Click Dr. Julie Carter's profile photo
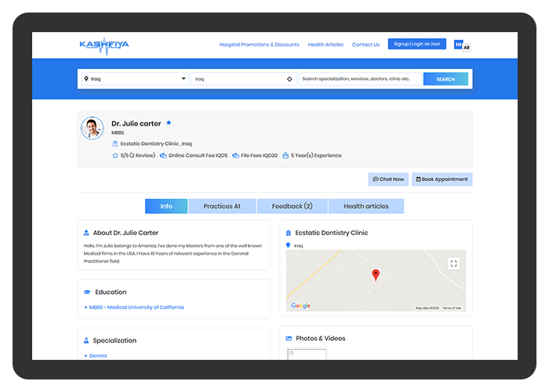This screenshot has height=392, width=549. coord(93,129)
